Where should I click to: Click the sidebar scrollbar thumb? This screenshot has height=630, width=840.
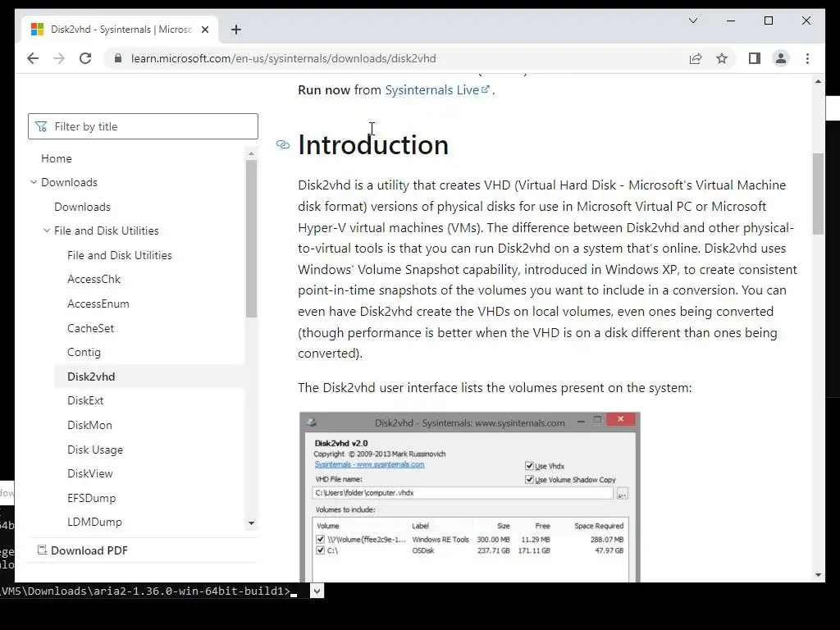click(251, 239)
